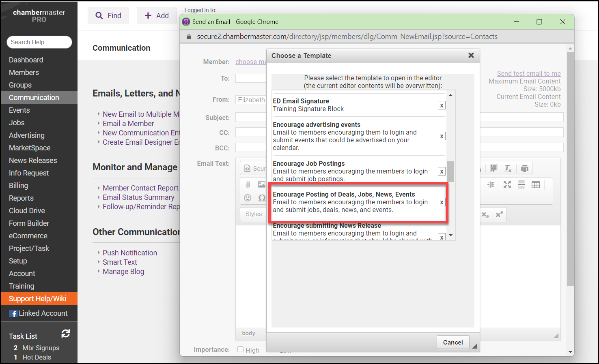Click the Remove Format icon in the toolbar

pos(508,168)
